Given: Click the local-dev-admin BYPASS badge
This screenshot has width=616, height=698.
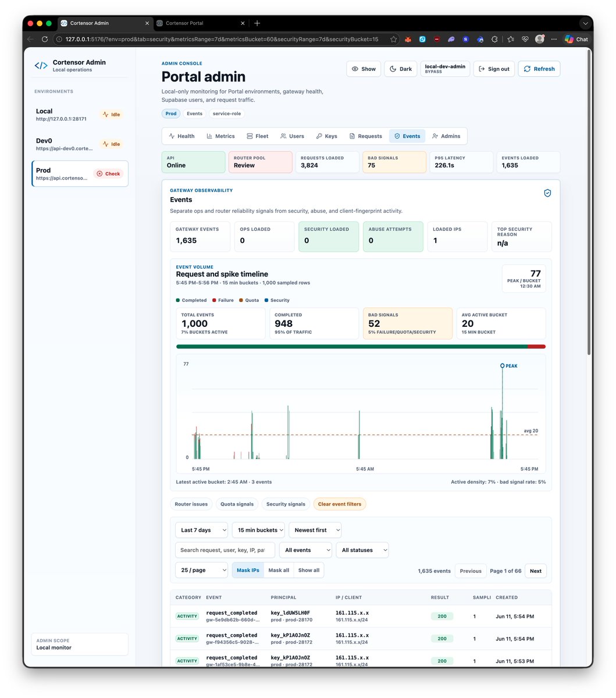Looking at the screenshot, I should point(445,69).
